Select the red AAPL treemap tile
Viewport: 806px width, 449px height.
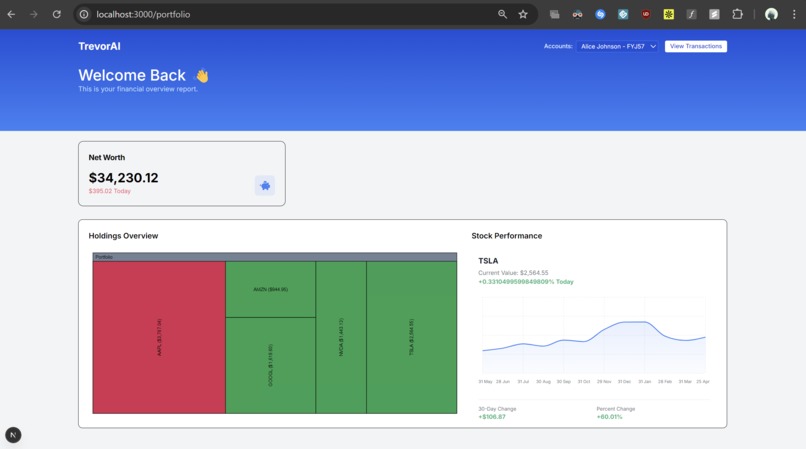click(x=159, y=337)
